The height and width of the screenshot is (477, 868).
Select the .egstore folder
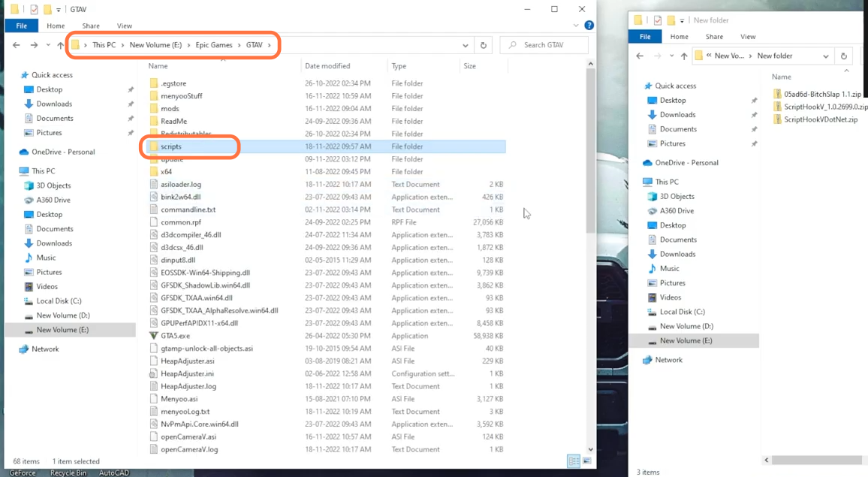tap(173, 83)
